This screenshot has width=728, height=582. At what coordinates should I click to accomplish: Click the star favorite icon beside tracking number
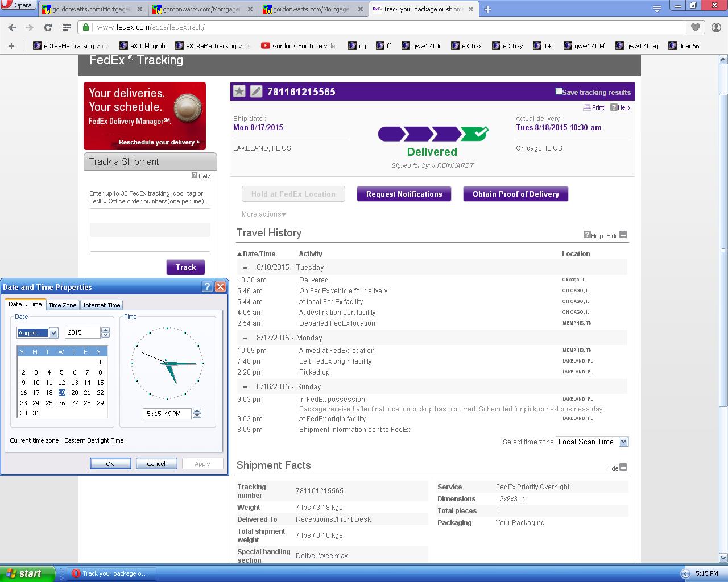tap(239, 92)
